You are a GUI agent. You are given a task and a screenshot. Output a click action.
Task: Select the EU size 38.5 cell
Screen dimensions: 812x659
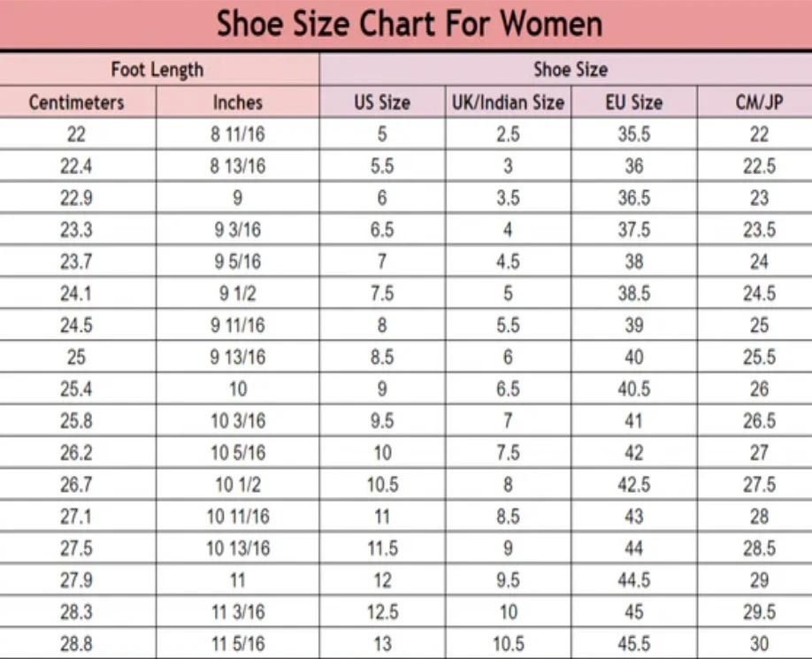(633, 294)
